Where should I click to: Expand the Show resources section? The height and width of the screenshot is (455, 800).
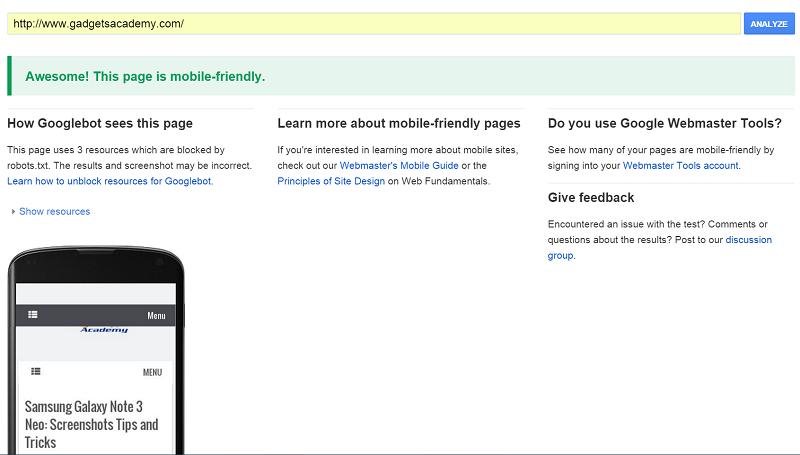pos(55,211)
